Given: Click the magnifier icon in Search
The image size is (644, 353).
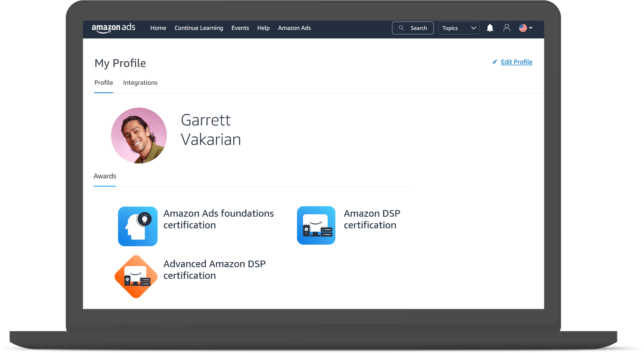Looking at the screenshot, I should 401,28.
